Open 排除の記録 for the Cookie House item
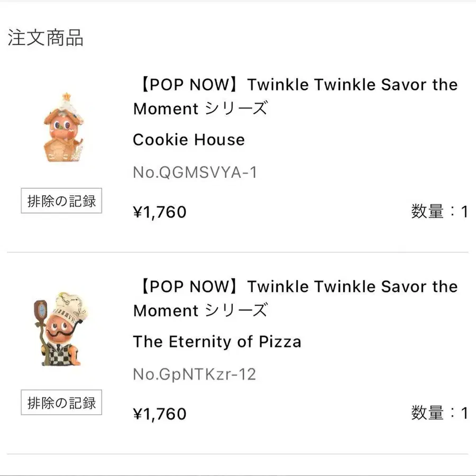This screenshot has height=476, width=476. [x=61, y=202]
